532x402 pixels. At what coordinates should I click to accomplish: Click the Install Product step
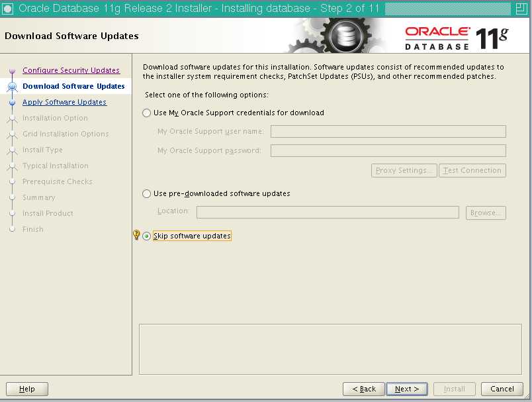pos(48,213)
